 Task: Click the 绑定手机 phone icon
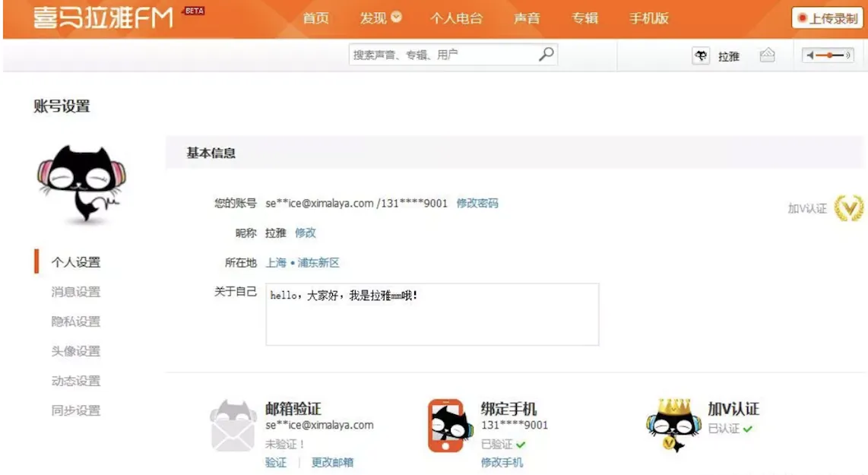449,425
